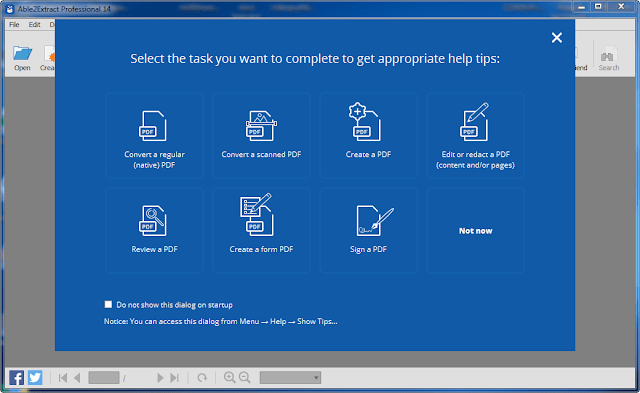
Task: Click the page number input field
Action: click(x=104, y=377)
